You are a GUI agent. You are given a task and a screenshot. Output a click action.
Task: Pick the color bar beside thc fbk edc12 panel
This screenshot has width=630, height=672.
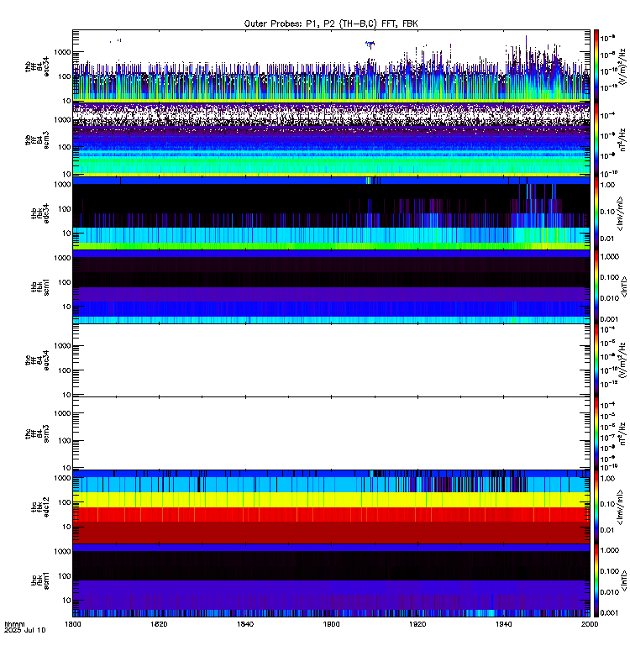[x=596, y=507]
